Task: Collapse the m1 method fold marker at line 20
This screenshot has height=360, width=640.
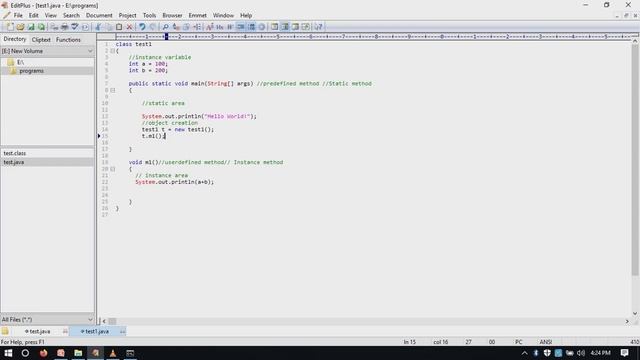Action: pos(113,169)
